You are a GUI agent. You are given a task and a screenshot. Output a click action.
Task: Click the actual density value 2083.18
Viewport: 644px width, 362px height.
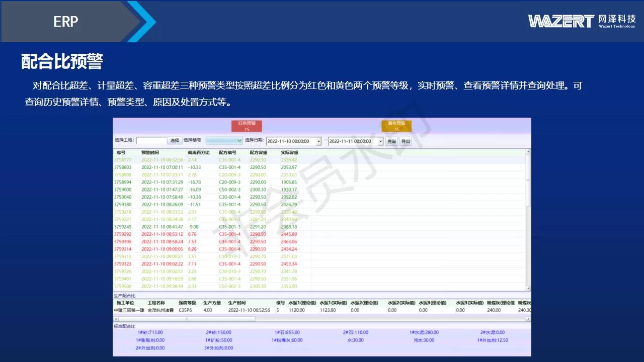pos(289,227)
